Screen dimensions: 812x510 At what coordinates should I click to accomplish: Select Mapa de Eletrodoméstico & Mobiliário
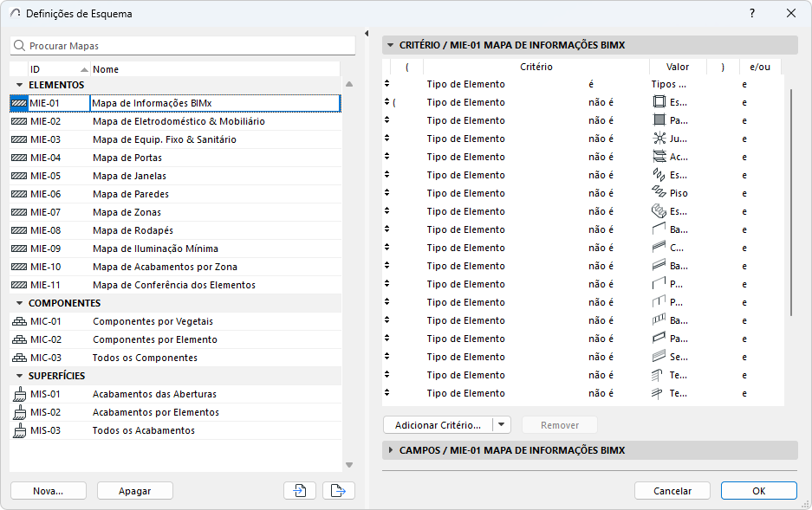pyautogui.click(x=179, y=121)
